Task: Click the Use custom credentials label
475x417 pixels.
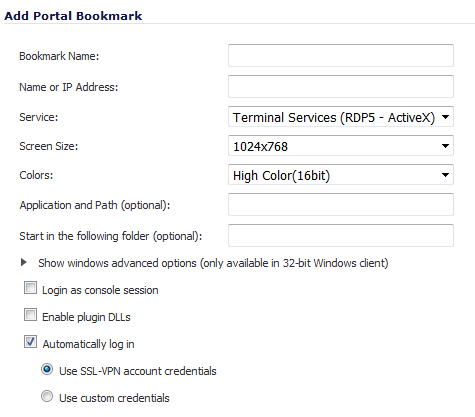Action: click(x=114, y=398)
